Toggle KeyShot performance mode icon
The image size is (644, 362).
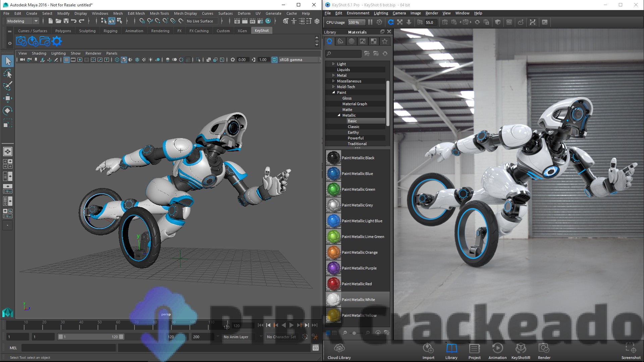(x=379, y=22)
